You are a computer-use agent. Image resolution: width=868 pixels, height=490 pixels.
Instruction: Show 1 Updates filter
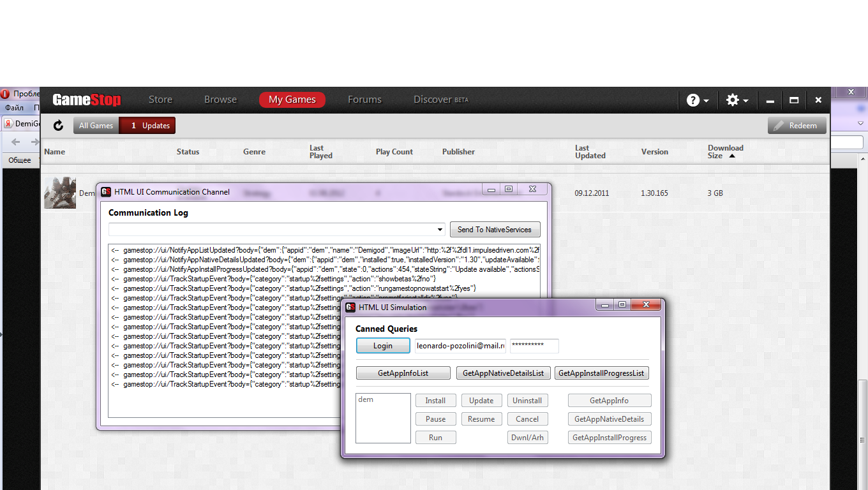tap(147, 126)
